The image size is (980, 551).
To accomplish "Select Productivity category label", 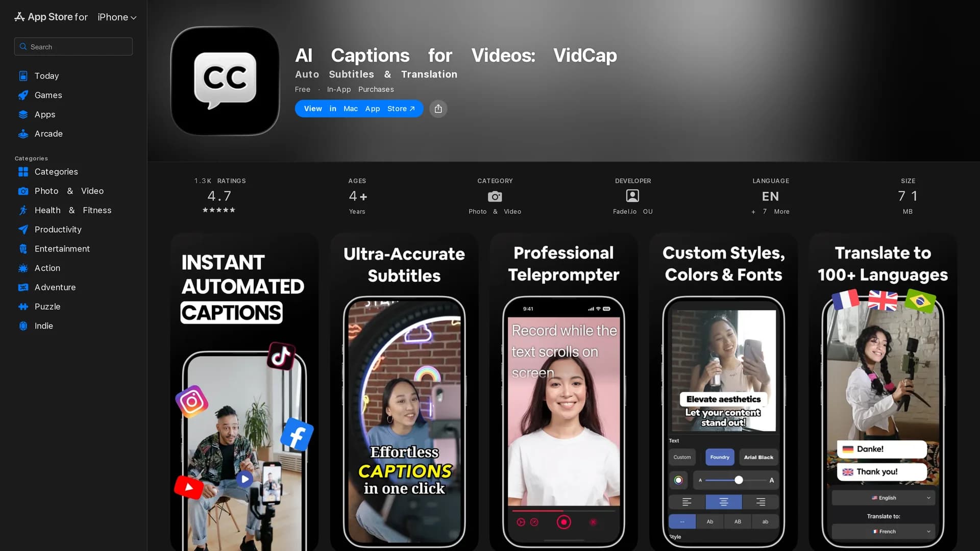I will tap(58, 230).
